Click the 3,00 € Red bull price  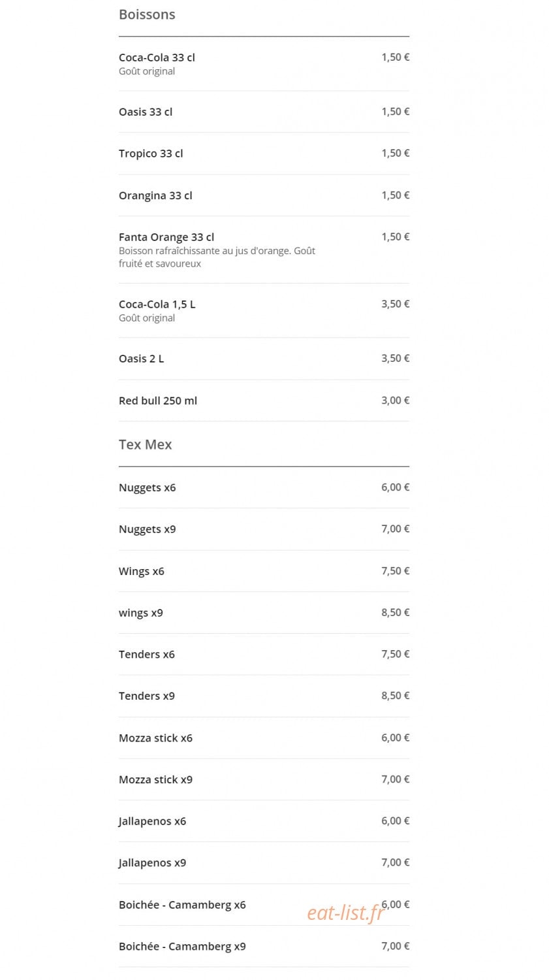[x=396, y=400]
